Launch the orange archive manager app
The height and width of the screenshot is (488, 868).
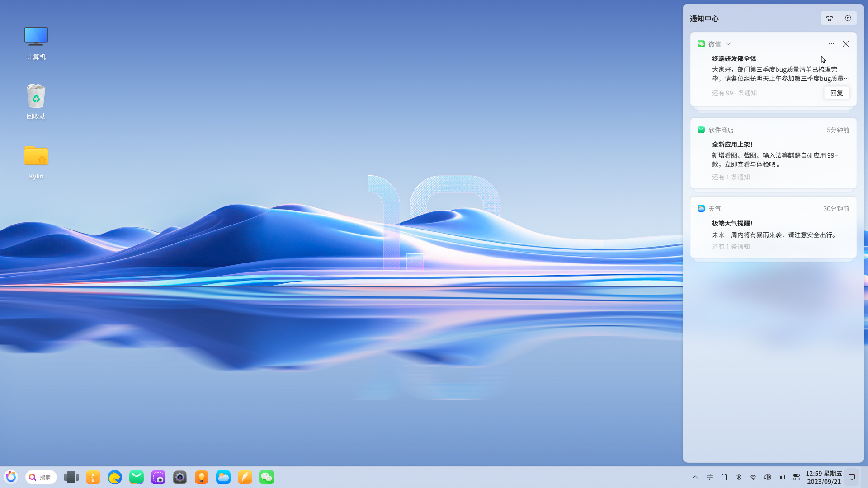[x=93, y=477]
